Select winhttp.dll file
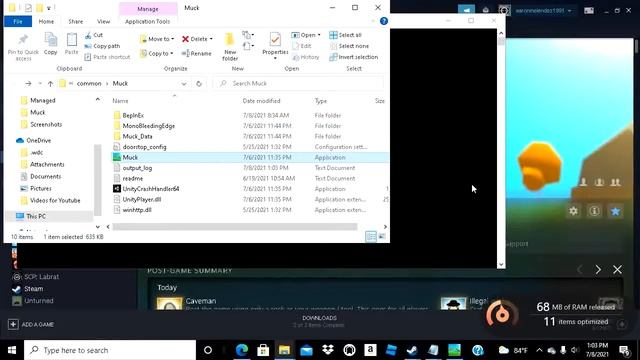 pyautogui.click(x=137, y=210)
